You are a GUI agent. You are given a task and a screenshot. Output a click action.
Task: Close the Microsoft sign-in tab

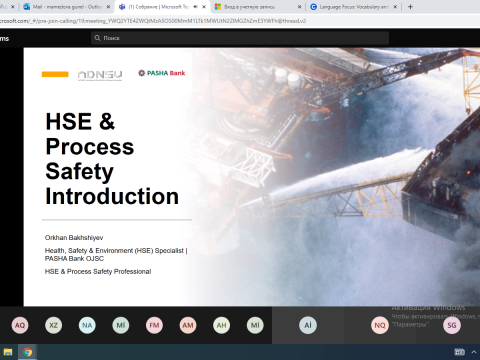[299, 7]
